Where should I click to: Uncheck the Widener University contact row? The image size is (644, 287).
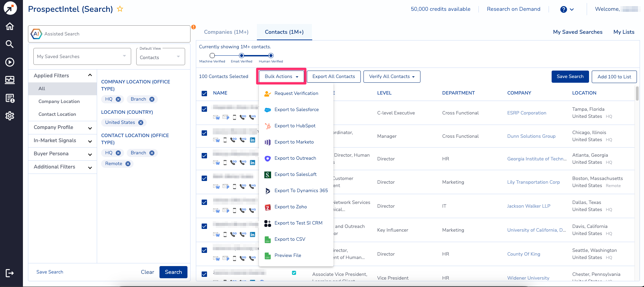point(204,274)
